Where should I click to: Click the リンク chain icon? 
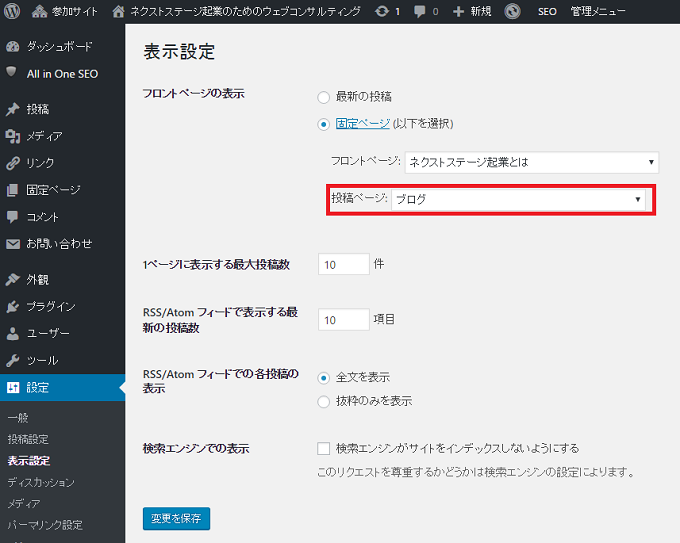[x=13, y=163]
